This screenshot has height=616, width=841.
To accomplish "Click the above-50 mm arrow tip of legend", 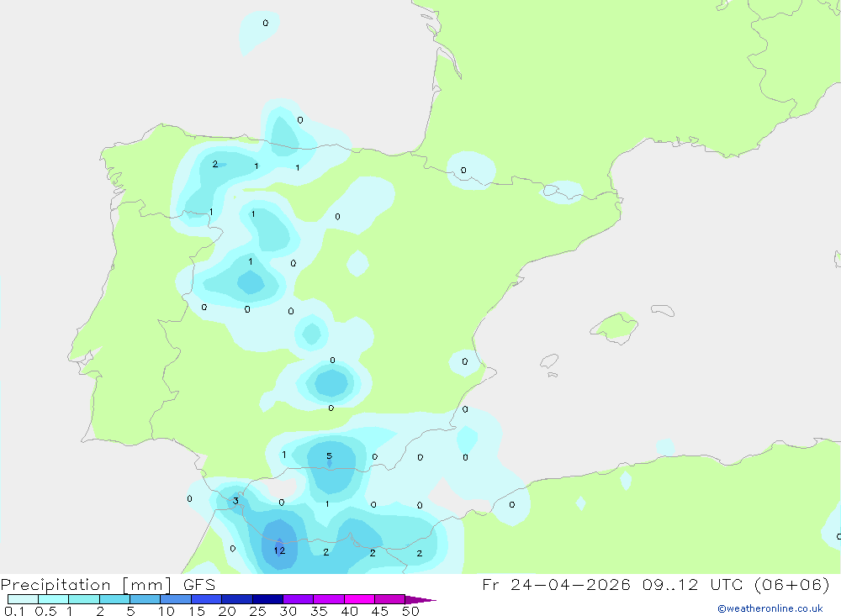I will tap(420, 599).
